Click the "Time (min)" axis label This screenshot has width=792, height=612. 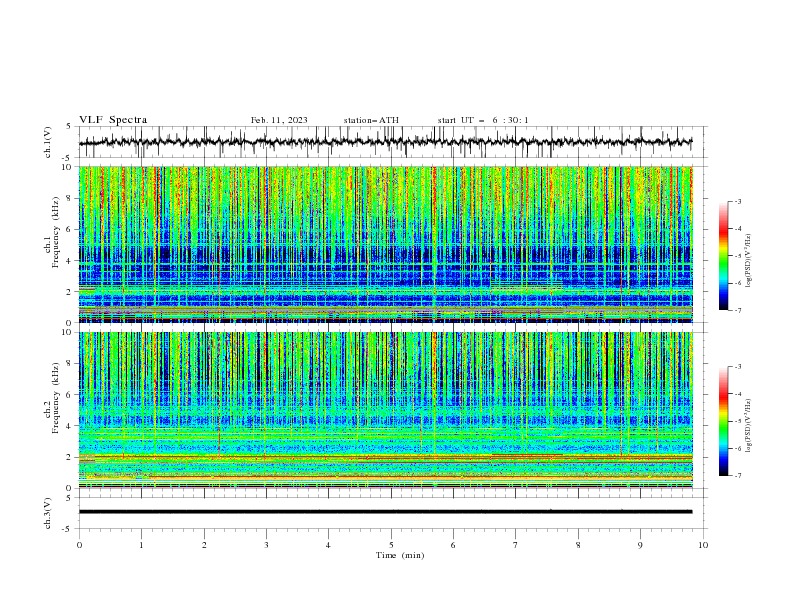(x=400, y=555)
